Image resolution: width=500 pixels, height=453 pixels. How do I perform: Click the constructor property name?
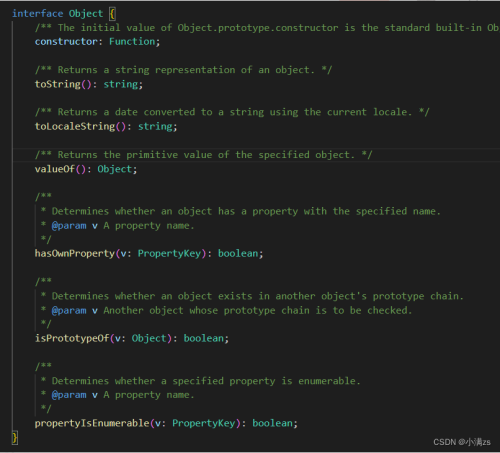[x=66, y=42]
